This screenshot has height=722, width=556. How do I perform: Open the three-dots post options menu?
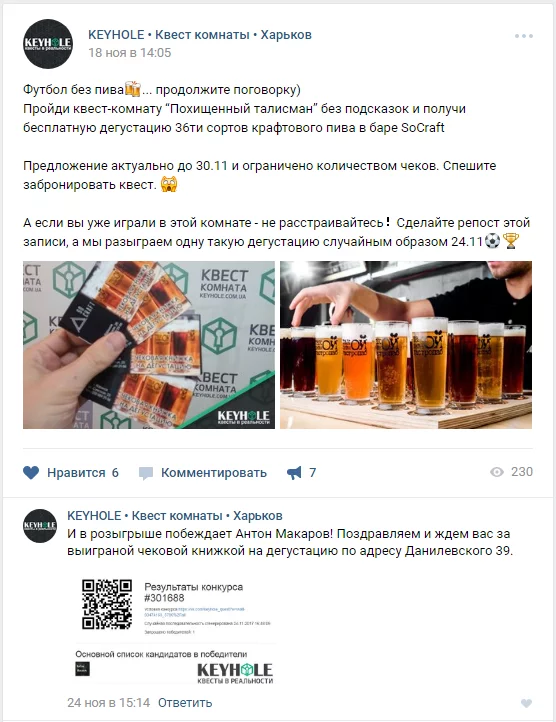524,36
